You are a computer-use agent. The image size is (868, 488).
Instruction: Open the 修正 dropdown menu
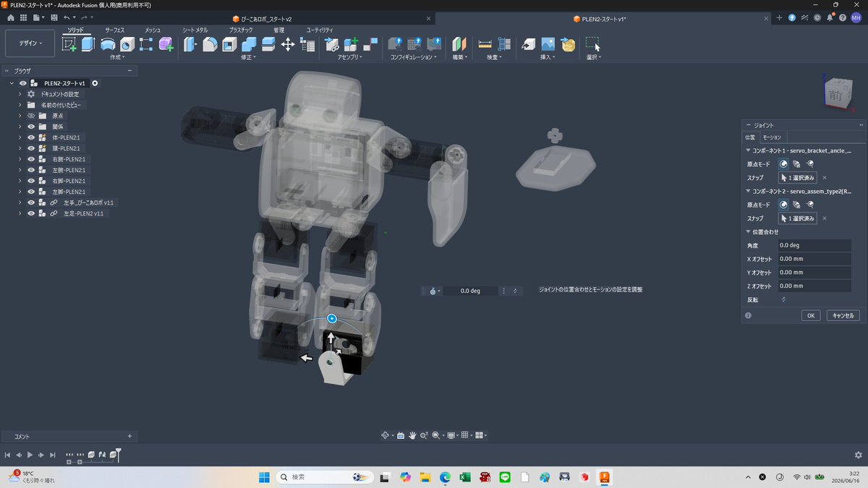249,57
